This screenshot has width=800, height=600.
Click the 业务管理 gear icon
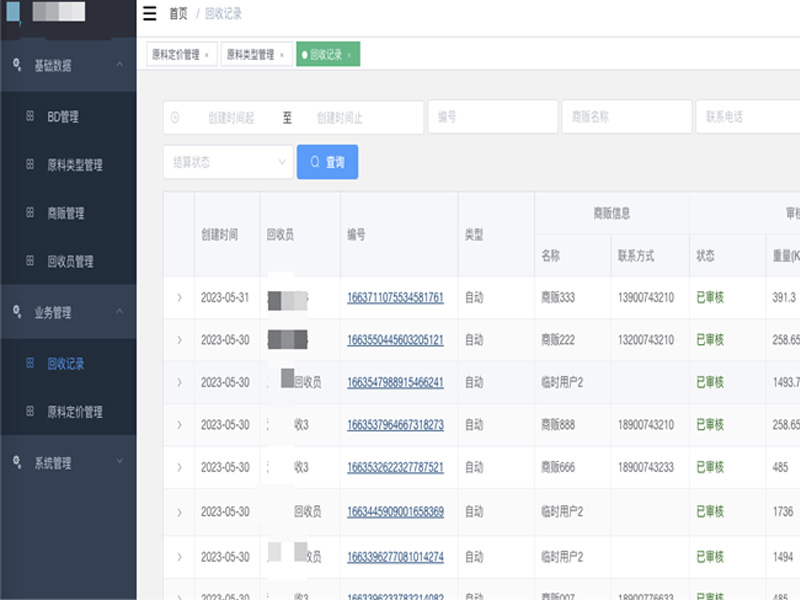click(16, 312)
